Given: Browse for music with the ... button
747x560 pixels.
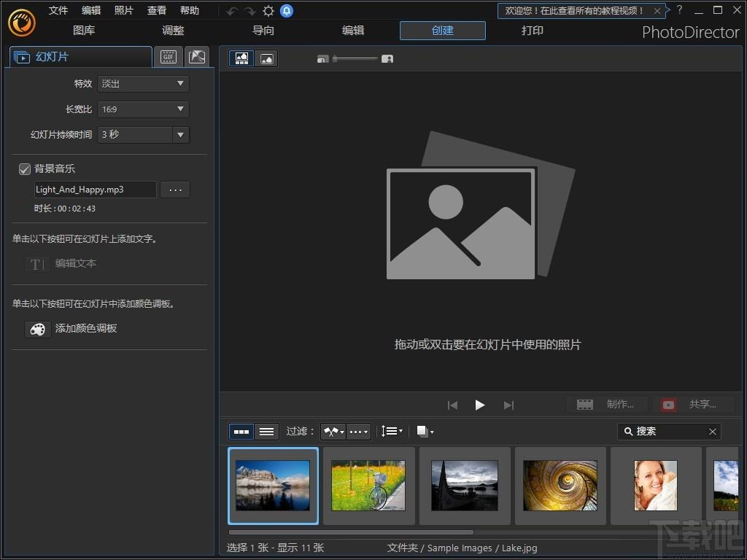Looking at the screenshot, I should click(x=175, y=190).
